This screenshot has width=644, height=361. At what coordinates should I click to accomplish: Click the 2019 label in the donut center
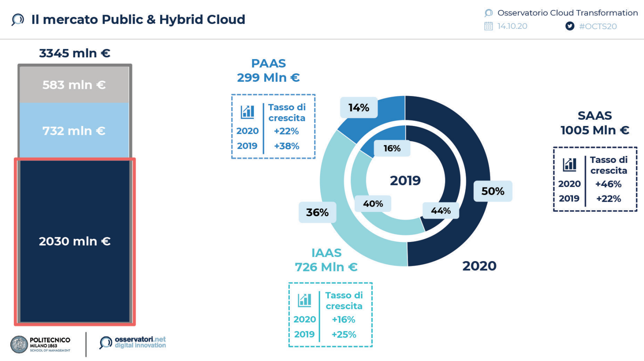pyautogui.click(x=405, y=180)
